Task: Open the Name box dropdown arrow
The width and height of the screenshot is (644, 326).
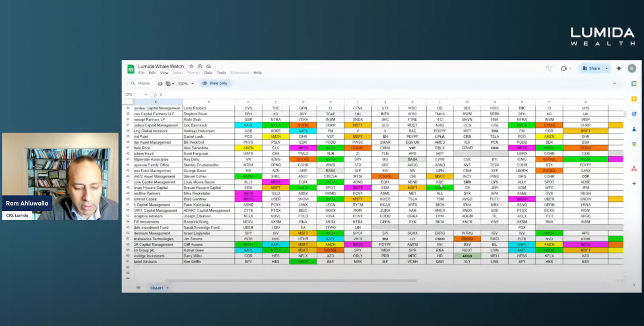Action: 146,95
